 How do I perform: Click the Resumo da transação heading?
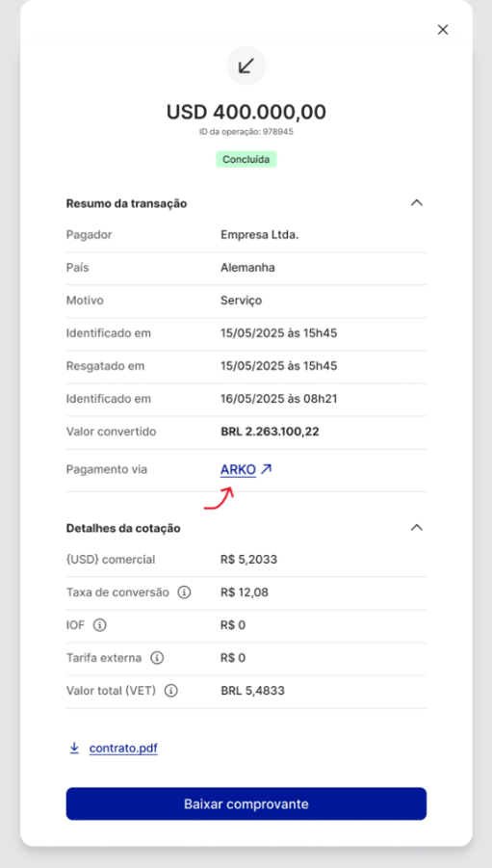click(x=127, y=203)
